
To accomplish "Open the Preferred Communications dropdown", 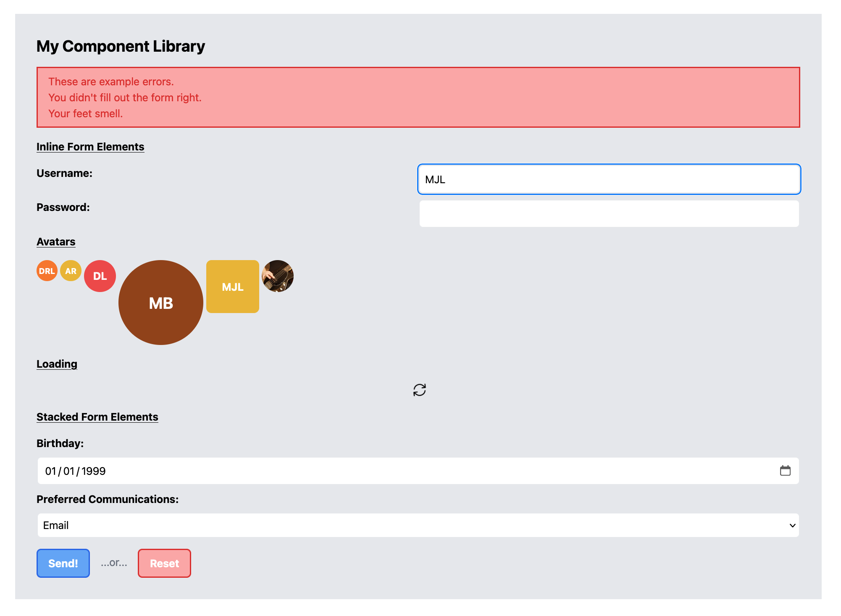I will [x=418, y=525].
